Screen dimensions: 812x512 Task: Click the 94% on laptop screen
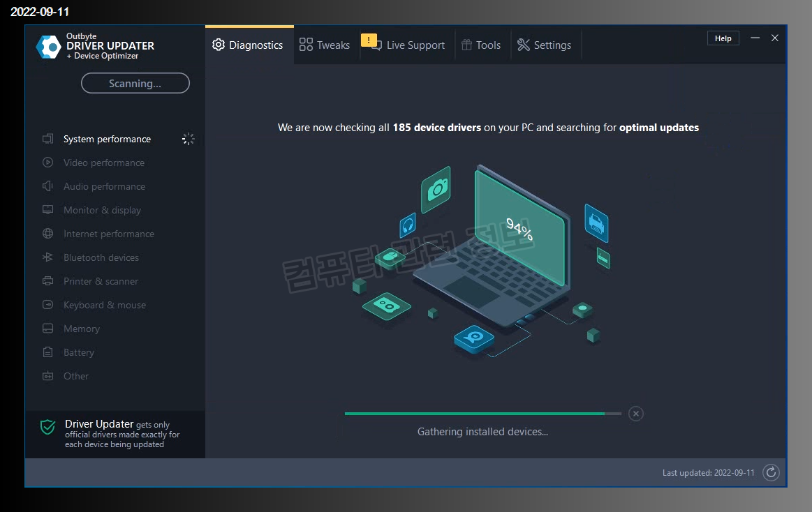click(x=519, y=229)
